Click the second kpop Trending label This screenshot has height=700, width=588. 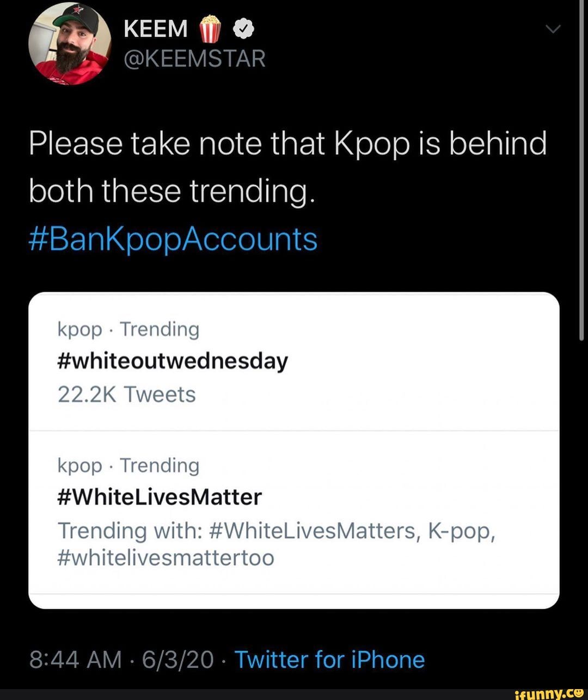(x=127, y=465)
